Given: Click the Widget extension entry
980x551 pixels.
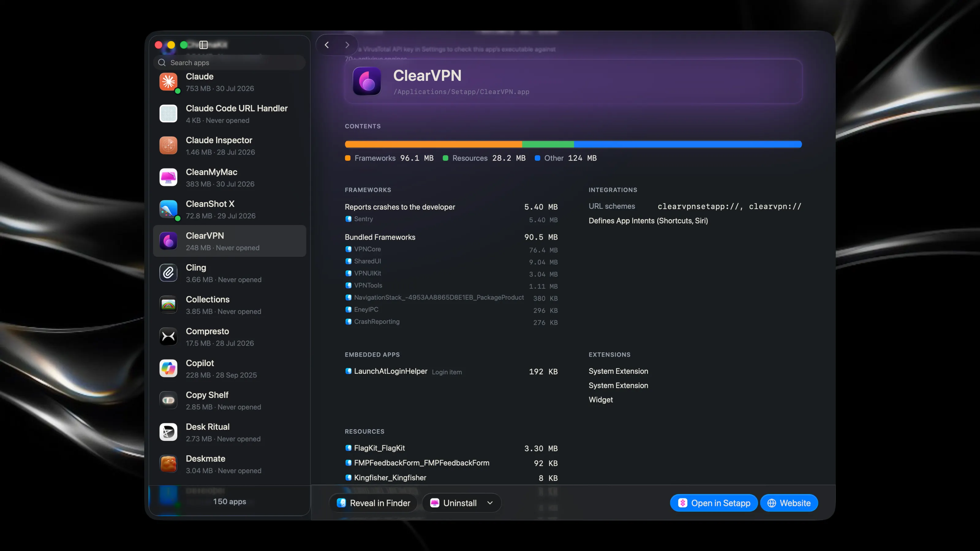Looking at the screenshot, I should (601, 400).
